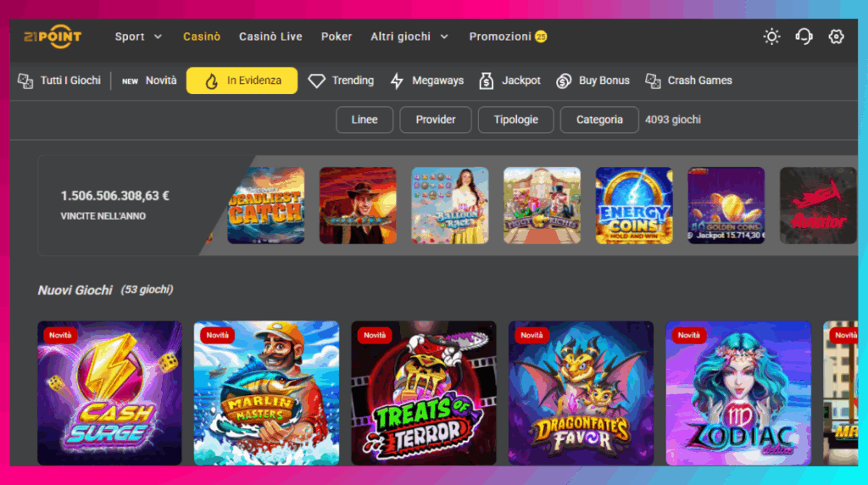Click the Nuovi Giochi section heading
The image size is (868, 485).
[x=75, y=290]
